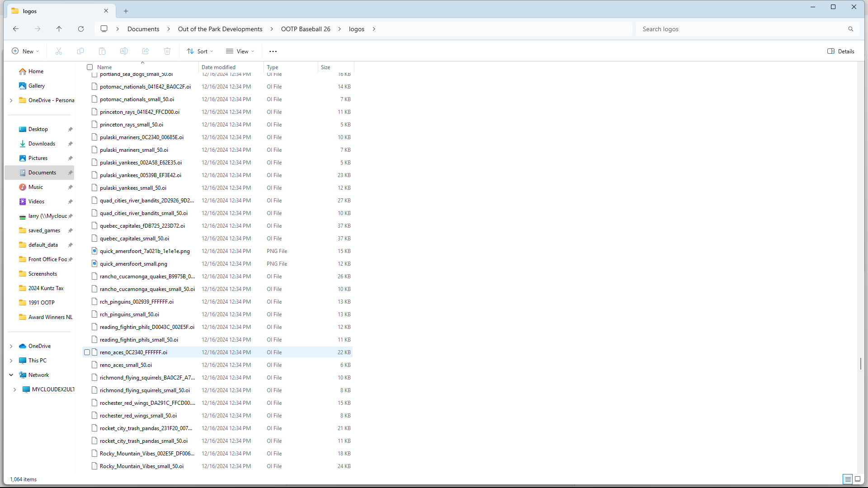Click the Cut scissors icon in toolbar
The height and width of the screenshot is (488, 868).
(x=59, y=52)
